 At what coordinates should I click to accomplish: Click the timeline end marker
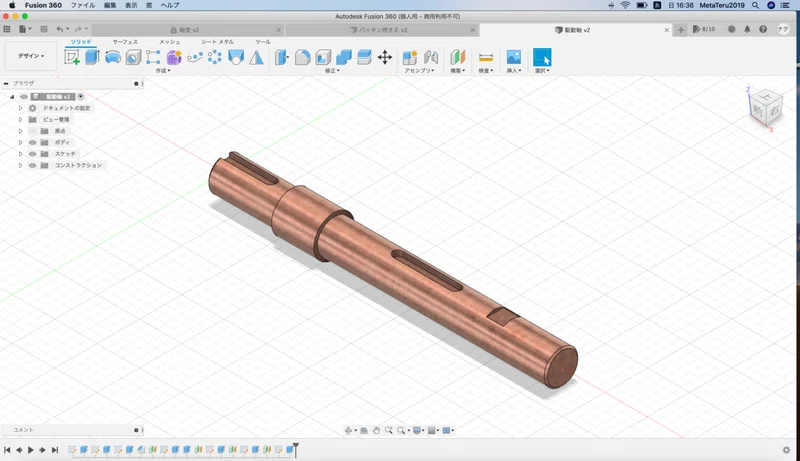click(x=295, y=450)
